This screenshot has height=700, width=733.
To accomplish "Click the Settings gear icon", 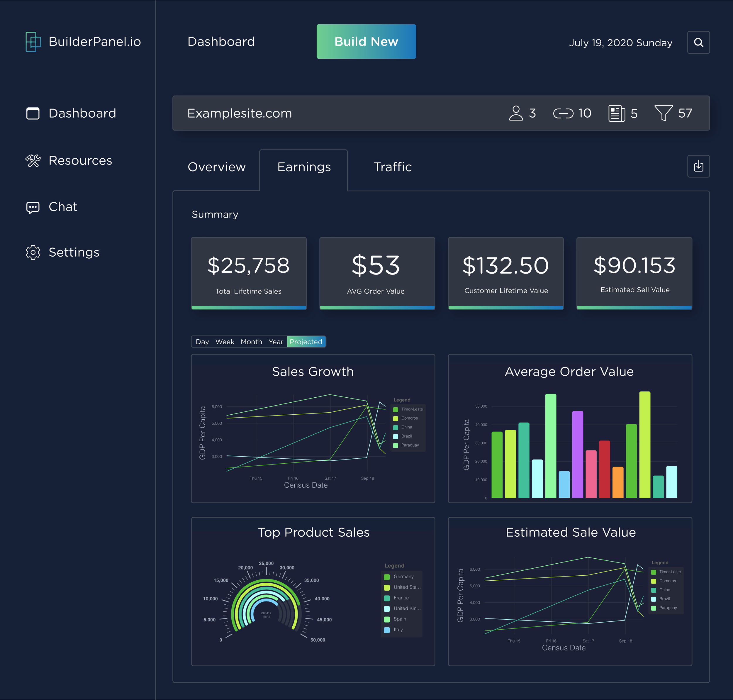I will click(33, 252).
